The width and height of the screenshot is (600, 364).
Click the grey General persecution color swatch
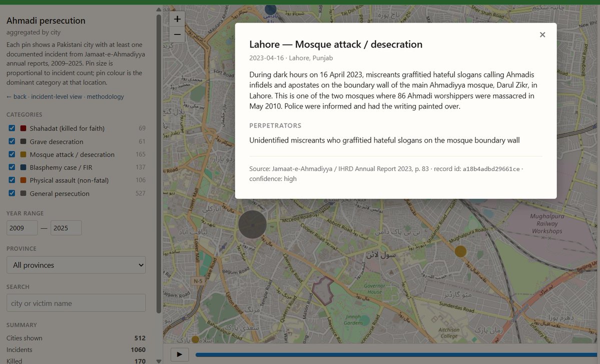coord(24,193)
